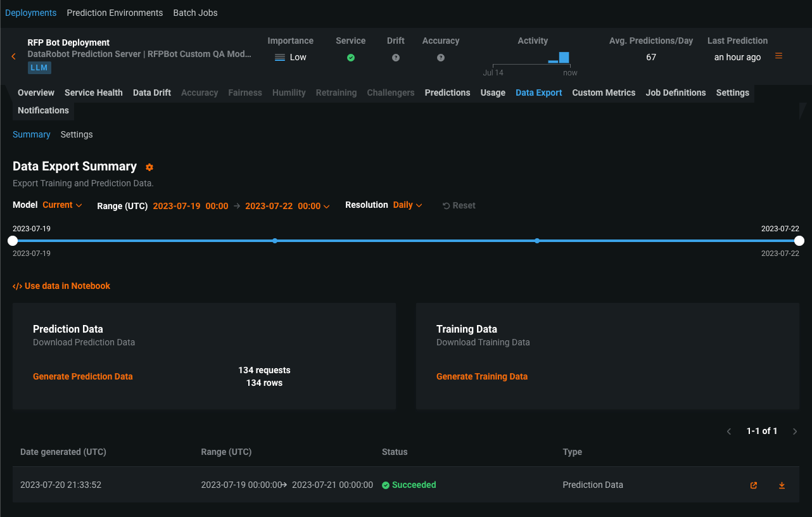Click Generate Prediction Data link
812x517 pixels.
pyautogui.click(x=83, y=376)
